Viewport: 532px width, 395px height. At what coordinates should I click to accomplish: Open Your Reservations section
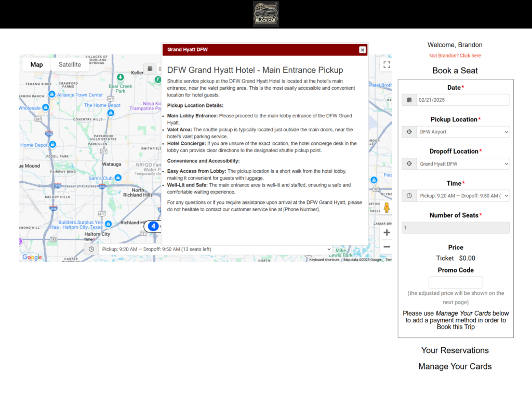tap(455, 350)
